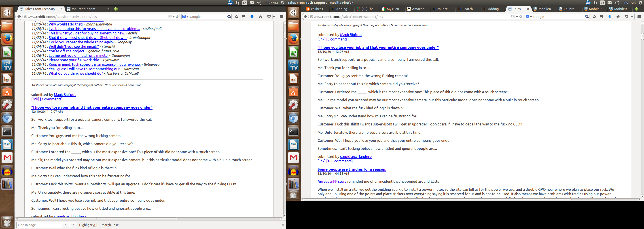Open 'Some people are traidies for a reason.' link
644x229 pixels.
[x=352, y=169]
